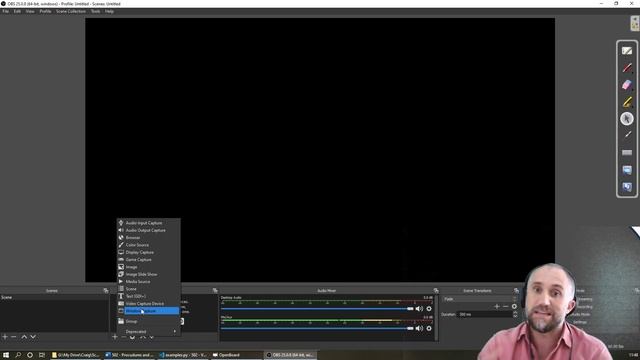This screenshot has width=640, height=360.
Task: Mute Mic/Aux speaker icon
Action: click(419, 328)
